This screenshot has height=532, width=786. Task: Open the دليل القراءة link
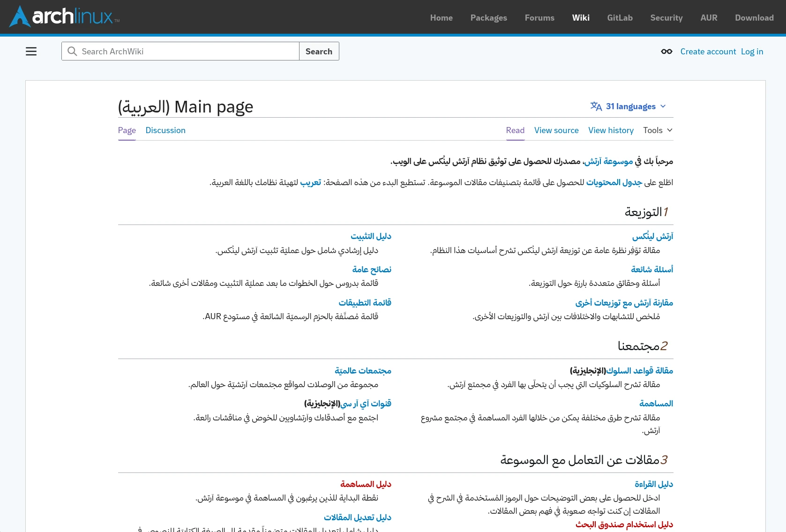tap(654, 484)
